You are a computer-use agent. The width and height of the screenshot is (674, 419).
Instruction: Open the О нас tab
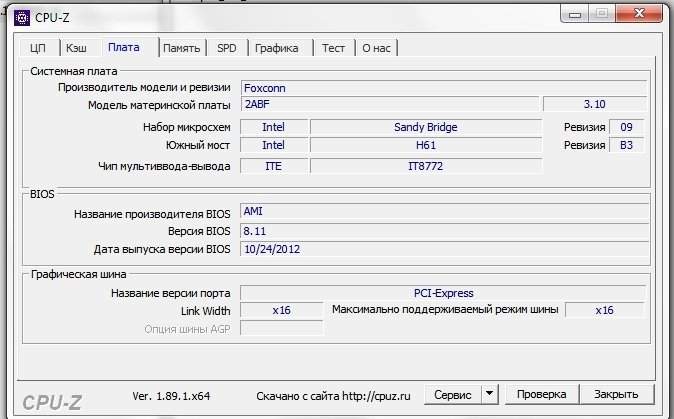376,48
